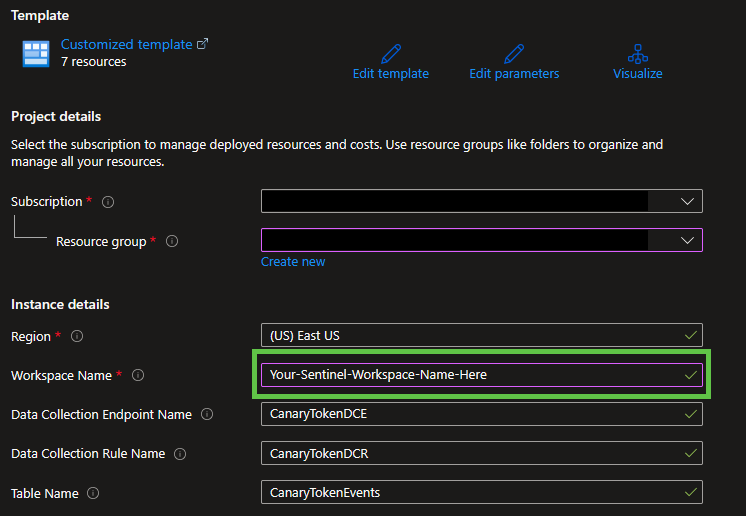Click the Edit parameters pencil icon
The width and height of the screenshot is (746, 516).
(514, 54)
